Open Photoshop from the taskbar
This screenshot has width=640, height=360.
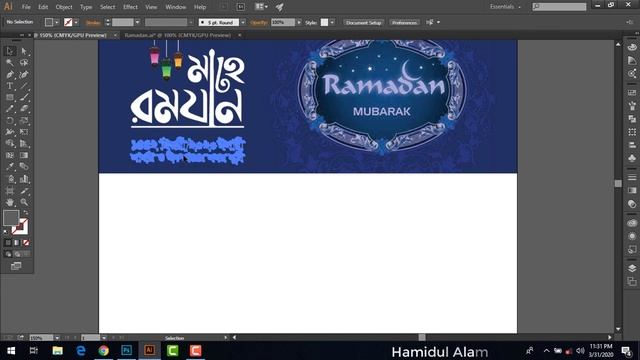(x=127, y=351)
